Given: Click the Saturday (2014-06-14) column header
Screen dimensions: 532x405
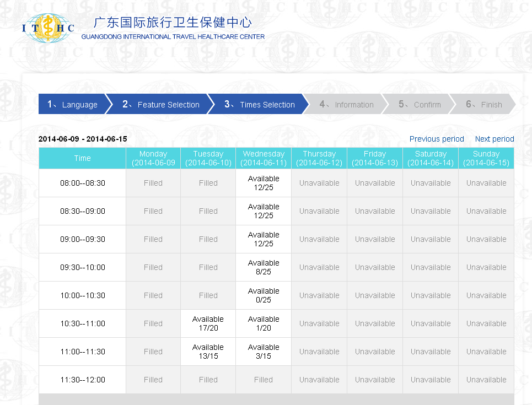Looking at the screenshot, I should pos(431,158).
